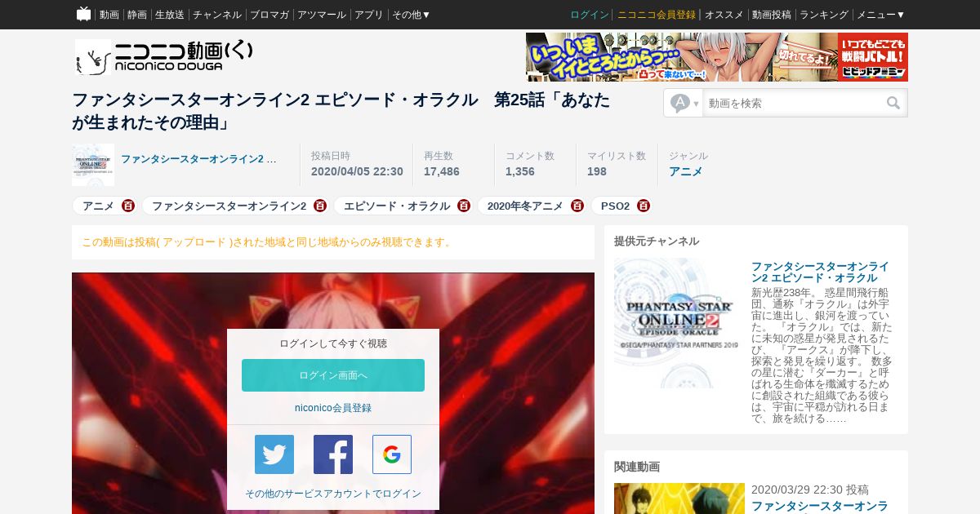The image size is (980, 514).
Task: Sign in with the Twitter icon
Action: point(274,454)
